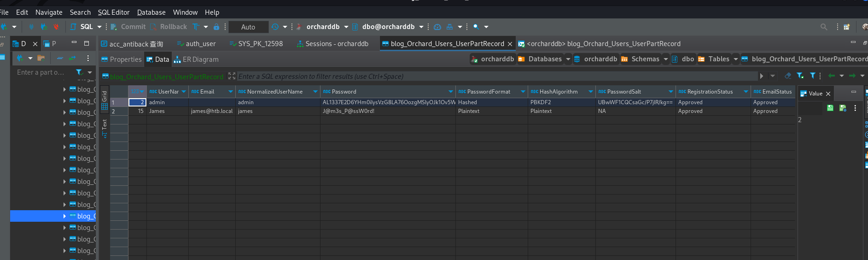Click the transaction log clock icon
This screenshot has width=868, height=260.
click(x=275, y=27)
